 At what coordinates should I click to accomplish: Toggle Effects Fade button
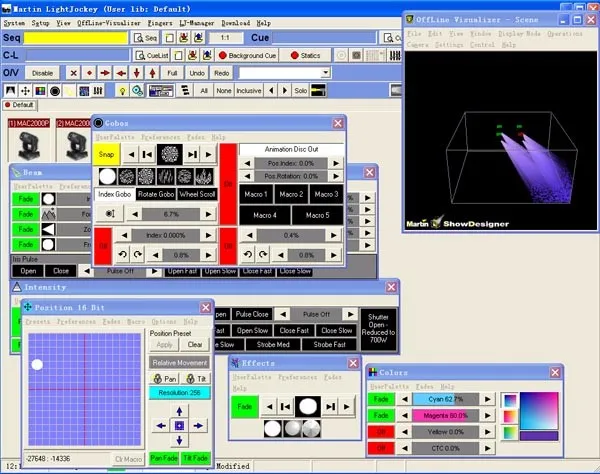tap(245, 406)
